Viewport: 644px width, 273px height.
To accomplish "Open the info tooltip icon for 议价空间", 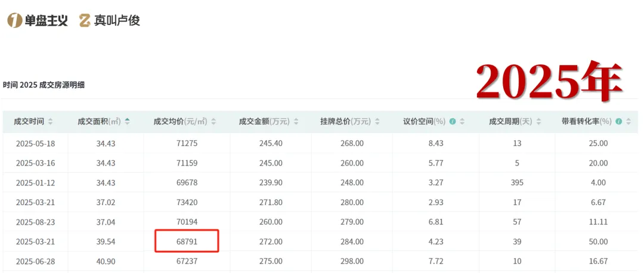I will tap(453, 122).
